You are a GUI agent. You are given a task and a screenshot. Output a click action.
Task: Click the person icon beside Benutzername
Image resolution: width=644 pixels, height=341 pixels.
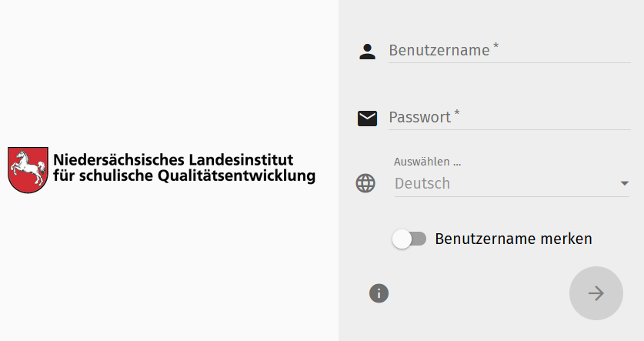367,52
